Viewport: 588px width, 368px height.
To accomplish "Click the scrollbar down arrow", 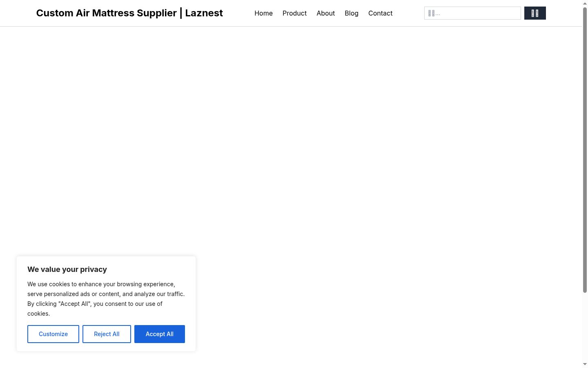I will coord(585,364).
